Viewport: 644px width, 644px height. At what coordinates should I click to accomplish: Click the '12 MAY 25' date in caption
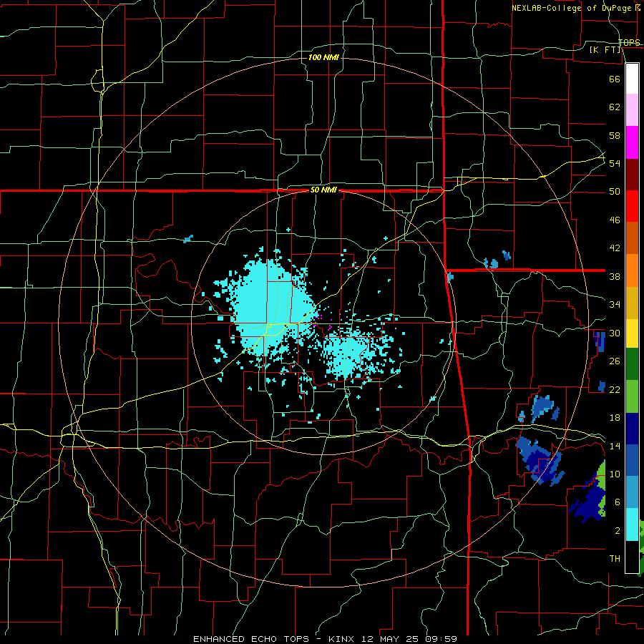coord(391,639)
